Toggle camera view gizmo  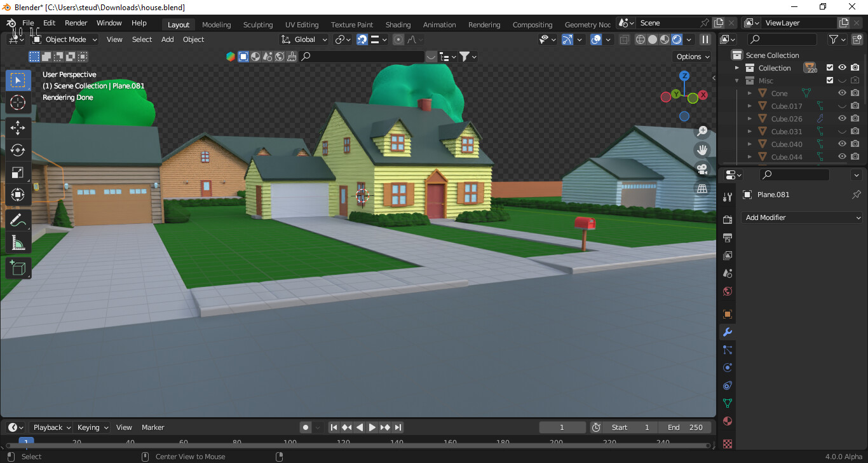tap(702, 169)
